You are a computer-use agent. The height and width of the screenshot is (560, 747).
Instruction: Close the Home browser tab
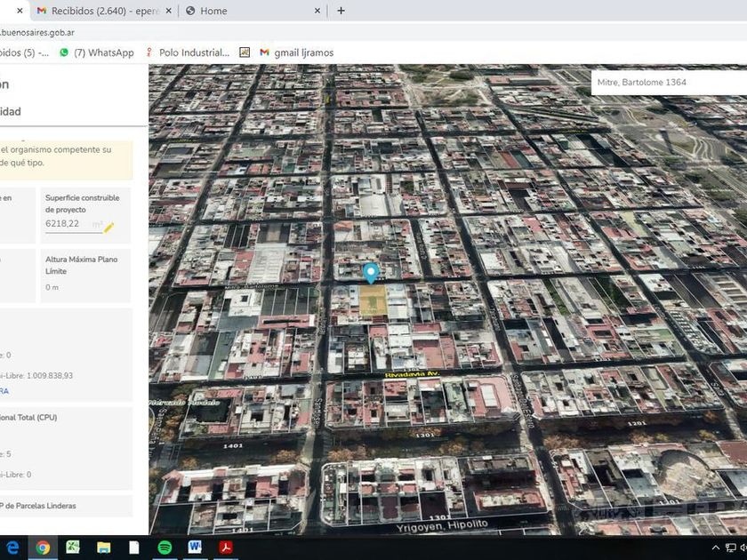(317, 11)
